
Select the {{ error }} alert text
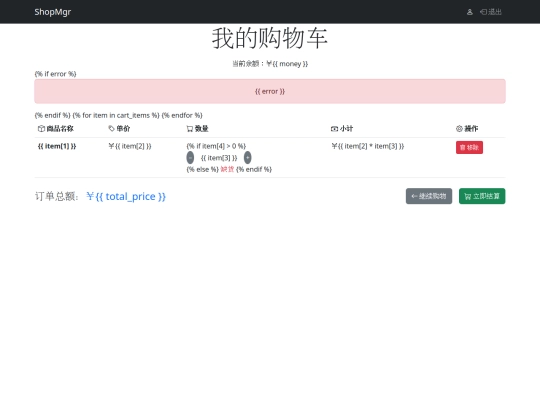(270, 91)
